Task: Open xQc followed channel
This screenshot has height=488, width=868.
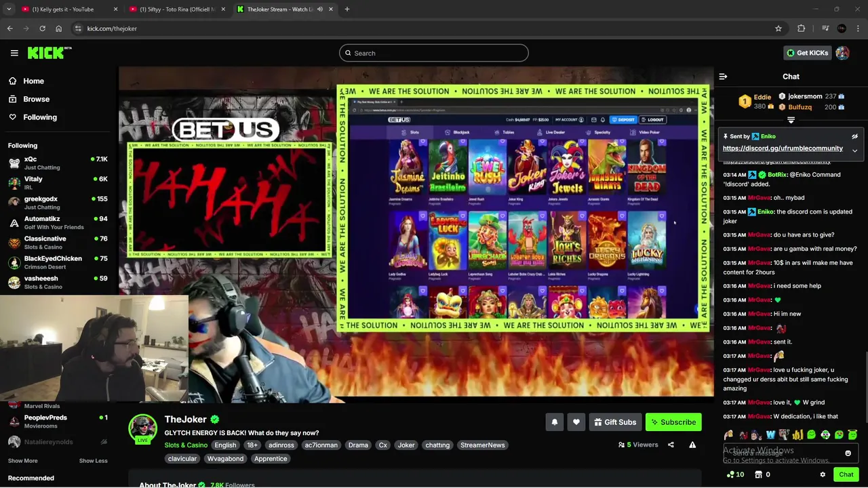Action: click(57, 163)
